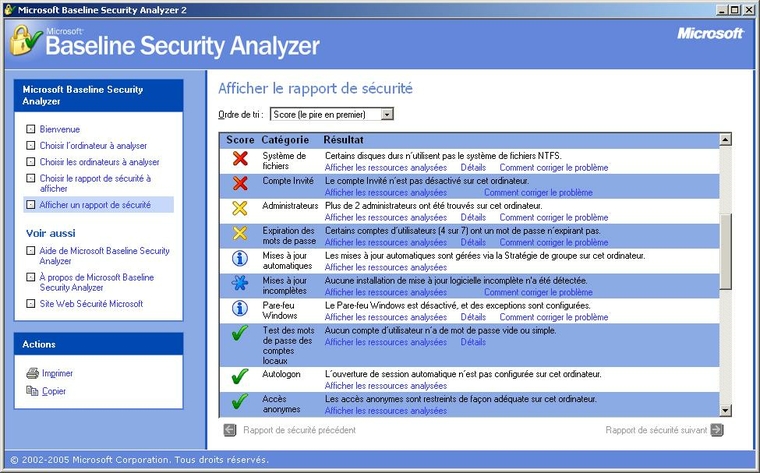Click the green check for Test des mots de passe
Screen dimensions: 760x473
[240, 333]
